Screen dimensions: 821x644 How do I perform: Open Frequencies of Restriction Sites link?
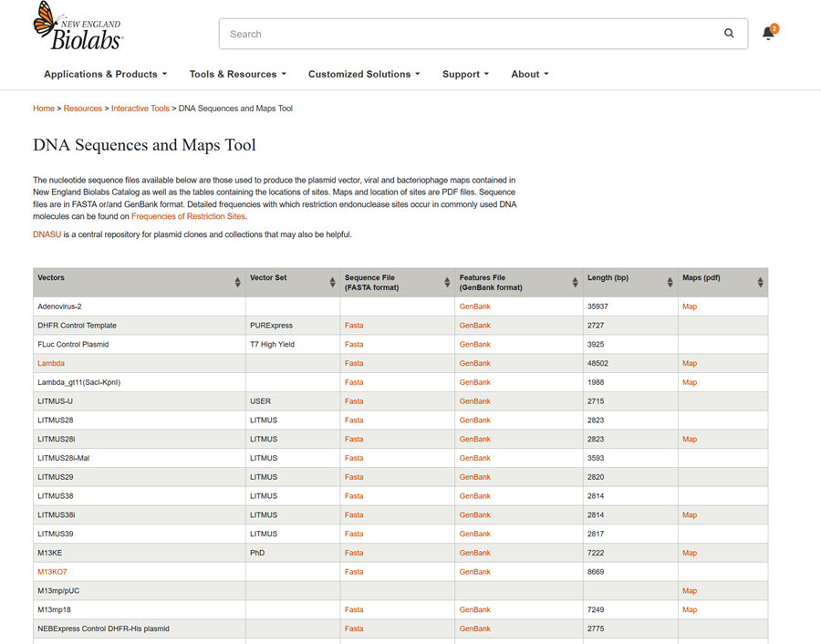[188, 216]
